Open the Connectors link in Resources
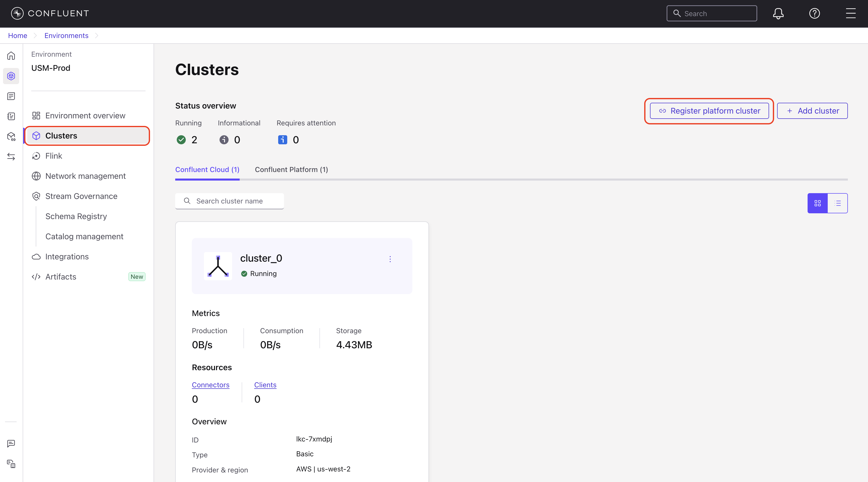The image size is (868, 482). pos(211,385)
